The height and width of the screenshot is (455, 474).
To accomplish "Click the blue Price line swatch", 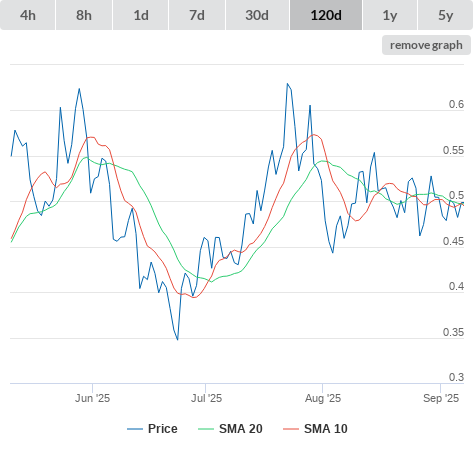I will click(x=135, y=429).
